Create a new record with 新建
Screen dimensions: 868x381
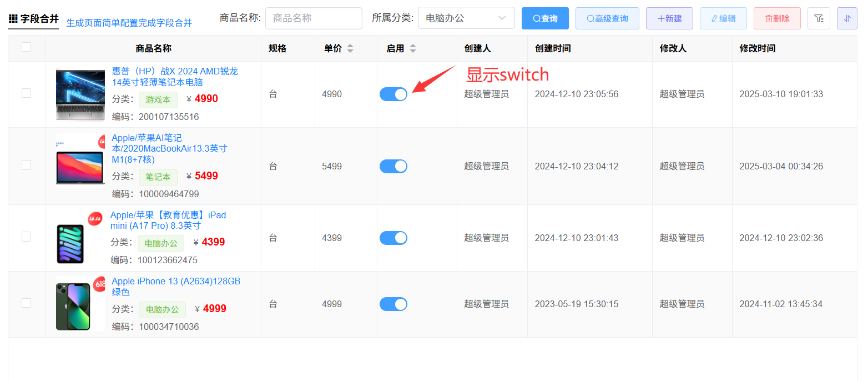(x=669, y=18)
